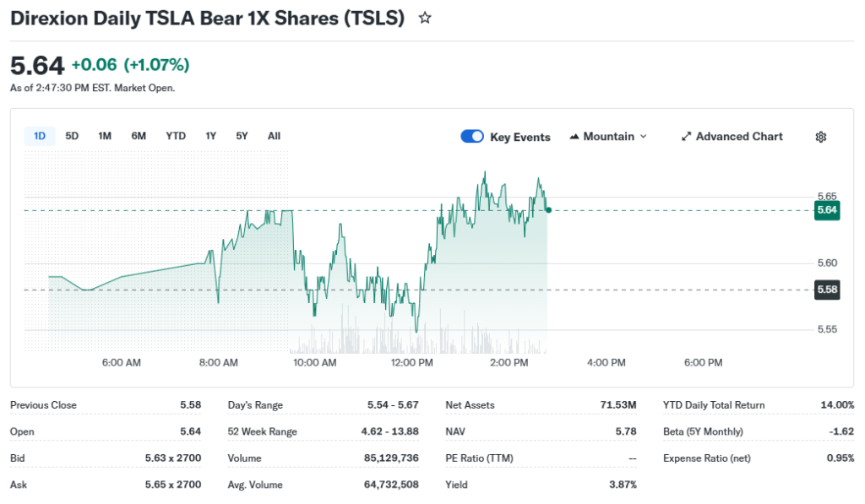The width and height of the screenshot is (865, 504).
Task: Click the current price dot on chart line
Action: coord(548,209)
